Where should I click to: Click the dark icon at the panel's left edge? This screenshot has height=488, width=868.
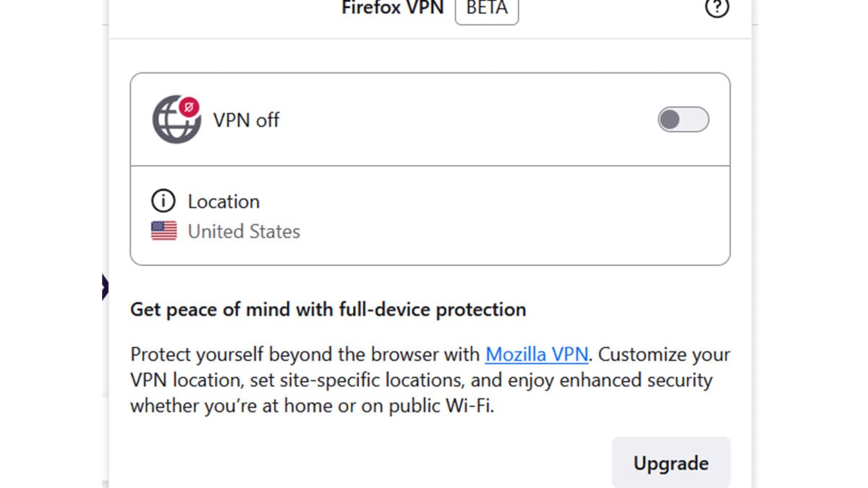tap(105, 287)
